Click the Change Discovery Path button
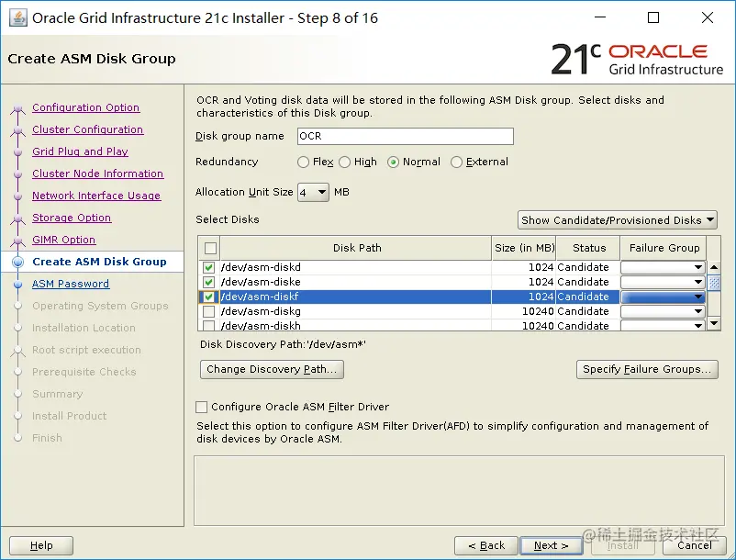The image size is (736, 560). [272, 369]
